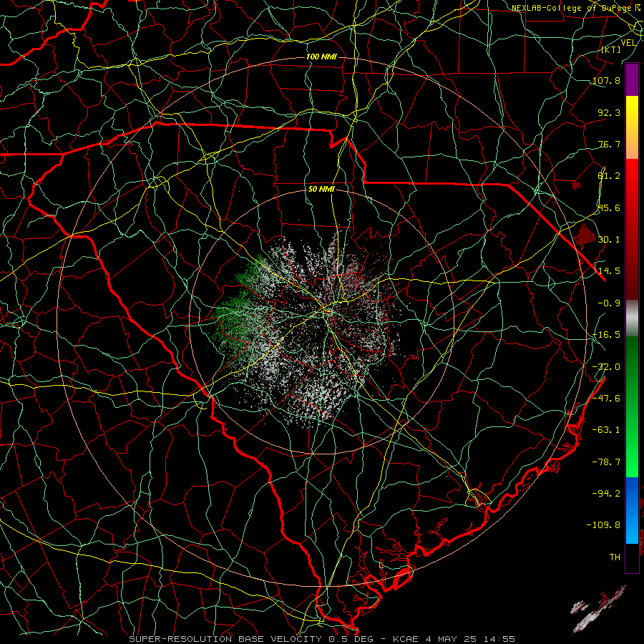
Task: Click the 50 NMI range ring label
Action: pyautogui.click(x=321, y=189)
